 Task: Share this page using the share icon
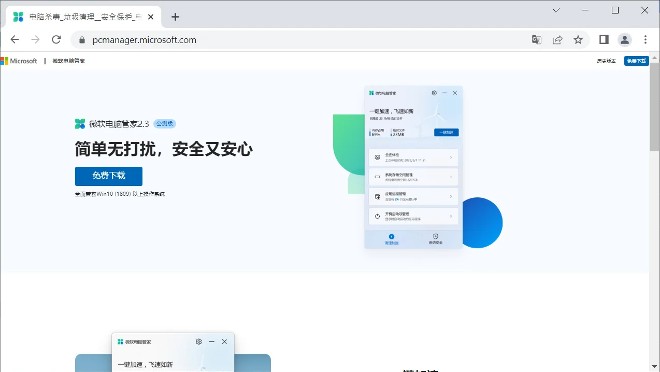(558, 40)
